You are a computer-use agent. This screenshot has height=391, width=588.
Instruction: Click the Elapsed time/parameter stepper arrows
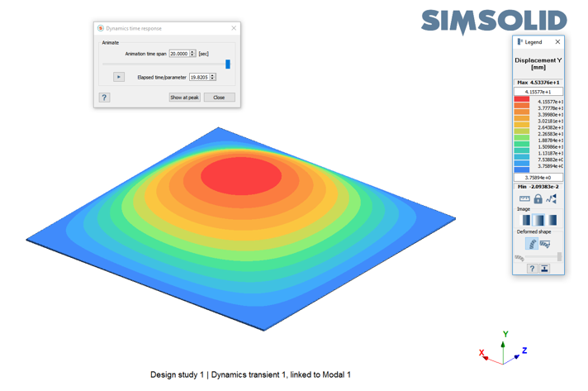click(213, 77)
